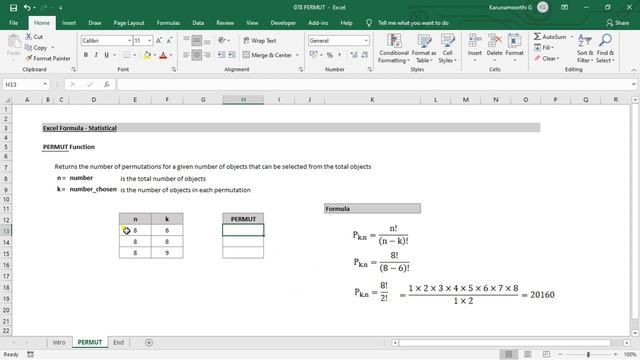Open the Fill Color swatch button
The height and width of the screenshot is (360, 640).
pos(147,55)
